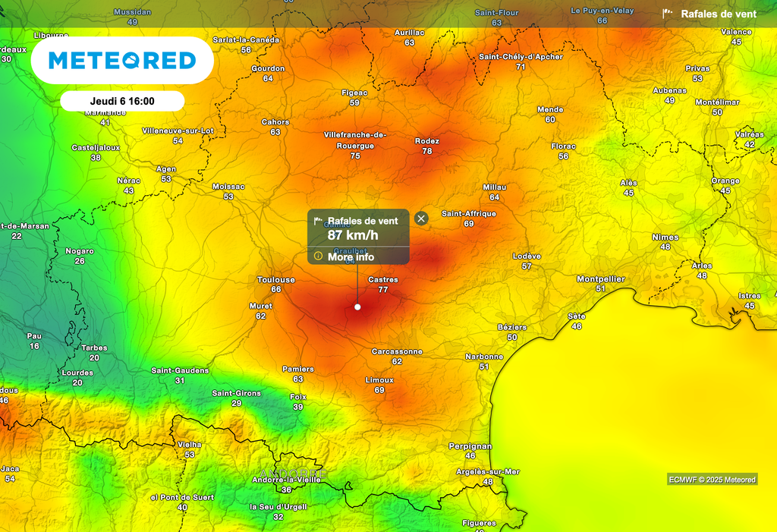Image resolution: width=777 pixels, height=532 pixels.
Task: Open the ECMWF © 2025 Meteored attribution
Action: point(713,480)
